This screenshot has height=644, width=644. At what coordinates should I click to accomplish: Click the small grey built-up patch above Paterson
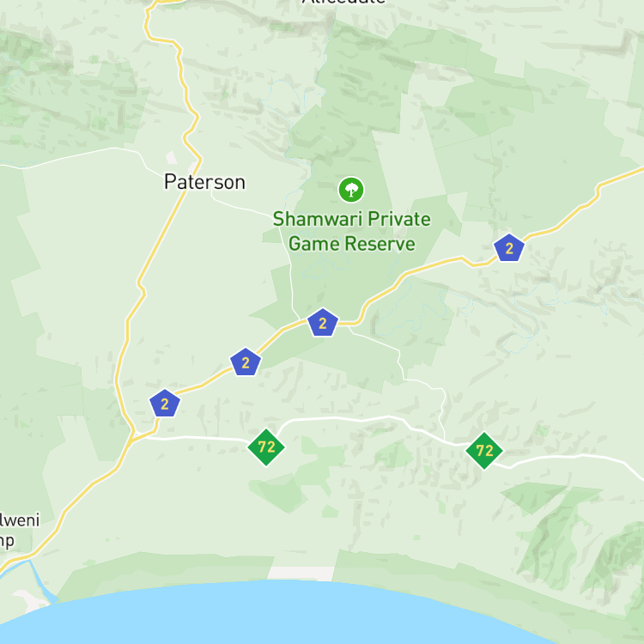coord(171,157)
